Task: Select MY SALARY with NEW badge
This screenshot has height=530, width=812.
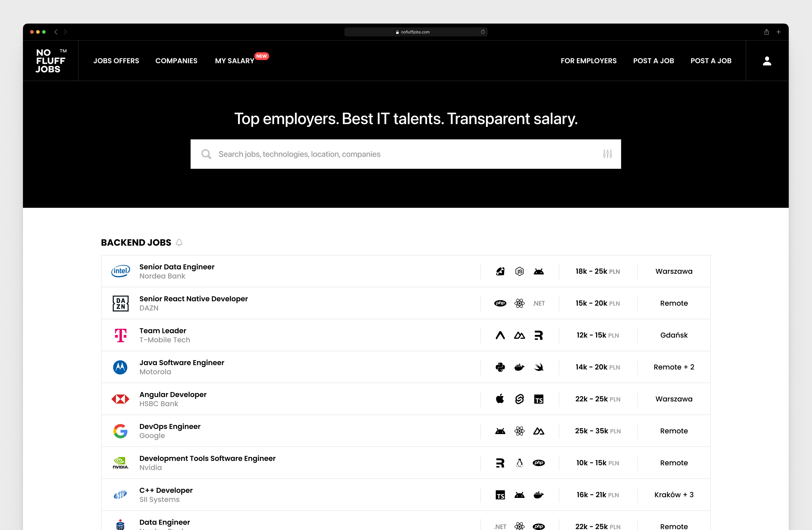Action: (x=234, y=61)
